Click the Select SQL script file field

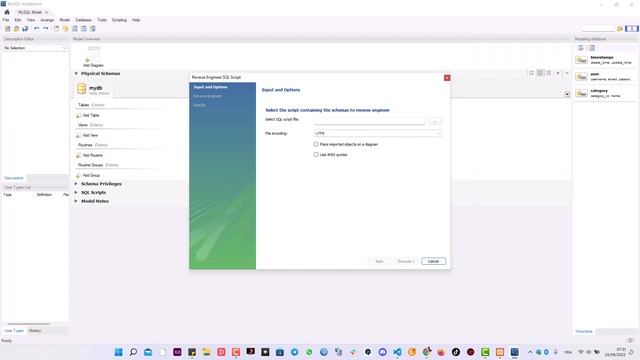370,121
